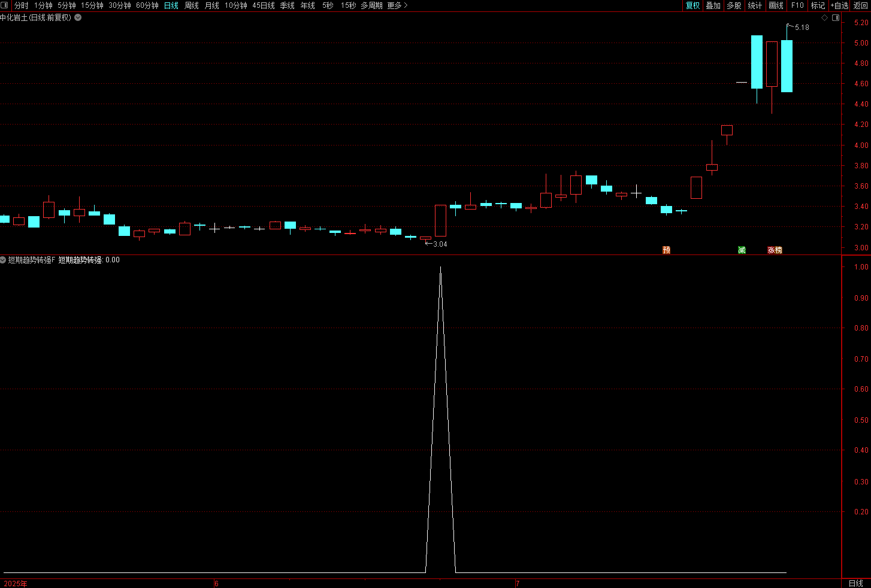The width and height of the screenshot is (871, 588).
Task: Select the 5分钟 period
Action: (x=66, y=5)
